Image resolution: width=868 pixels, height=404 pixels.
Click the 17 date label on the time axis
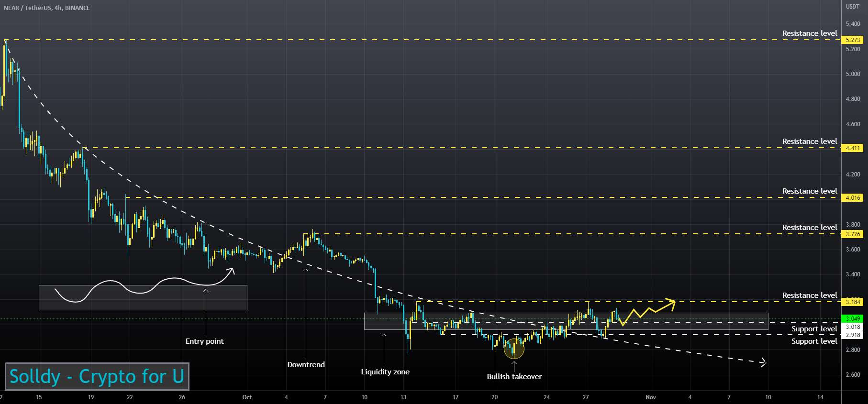point(456,397)
